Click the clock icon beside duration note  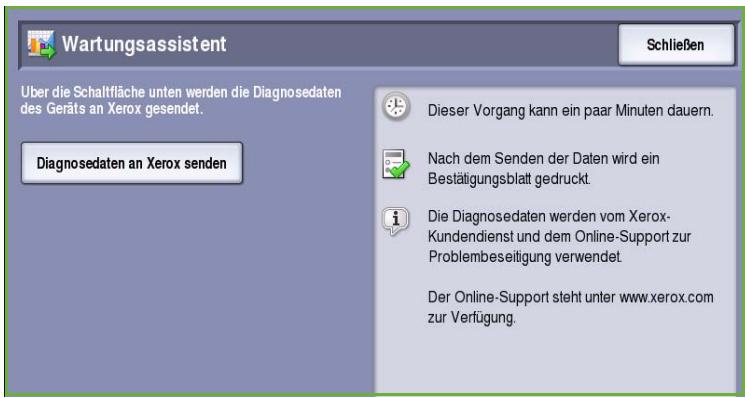point(396,106)
